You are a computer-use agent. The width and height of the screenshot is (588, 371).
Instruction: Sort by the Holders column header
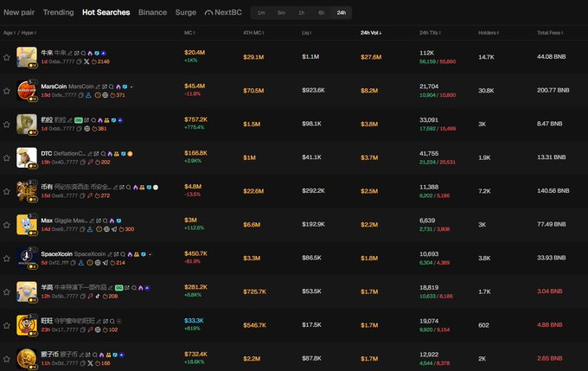pyautogui.click(x=489, y=33)
